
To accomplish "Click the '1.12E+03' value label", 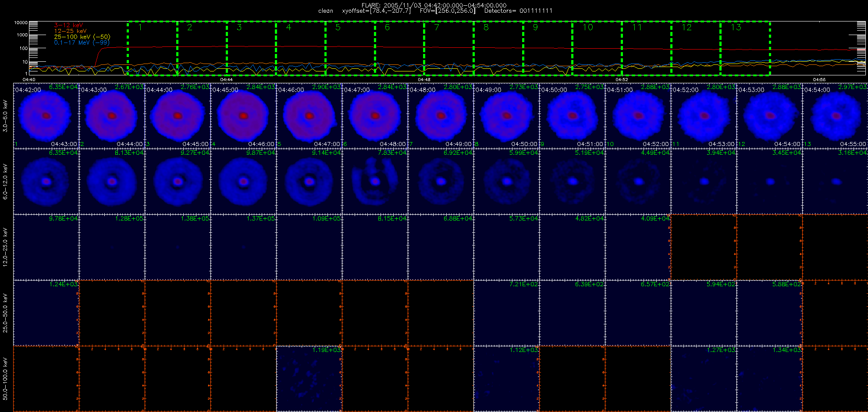I will (x=524, y=350).
